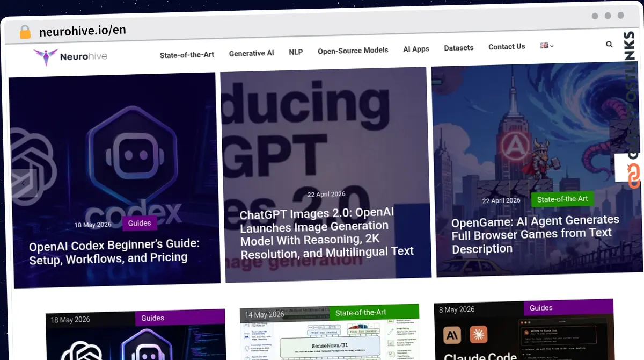Open the State-of-the-Art menu
Viewport: 644px width, 360px height.
click(187, 55)
